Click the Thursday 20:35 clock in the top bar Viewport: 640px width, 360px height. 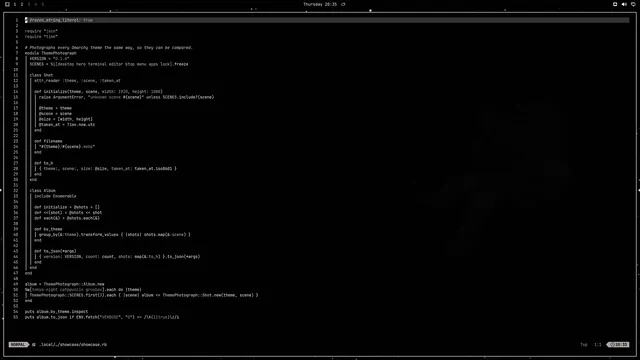pyautogui.click(x=320, y=4)
